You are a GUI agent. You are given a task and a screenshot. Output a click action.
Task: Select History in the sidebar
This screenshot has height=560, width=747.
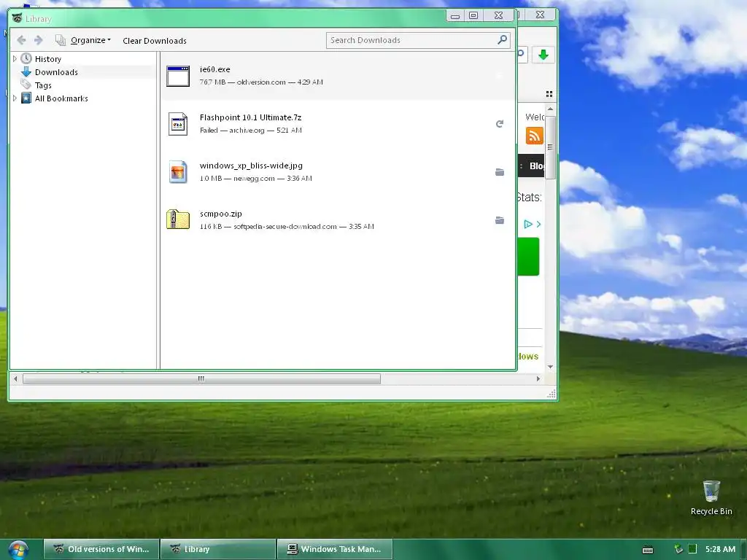(x=48, y=59)
